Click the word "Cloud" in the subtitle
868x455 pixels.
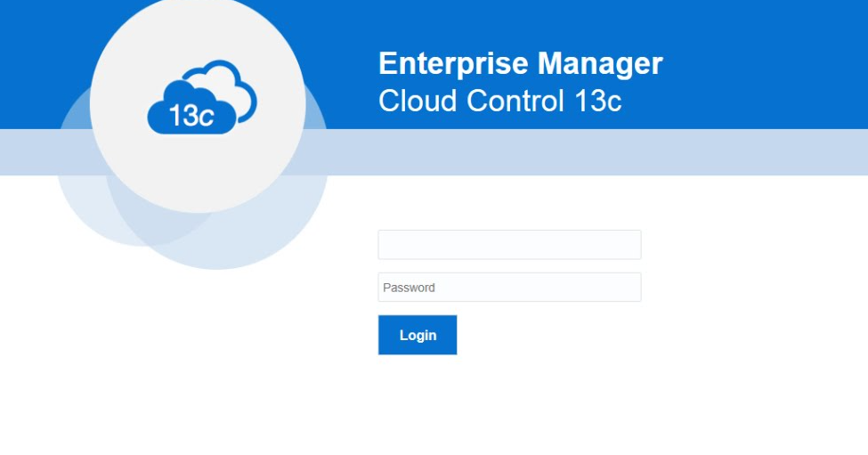[418, 101]
